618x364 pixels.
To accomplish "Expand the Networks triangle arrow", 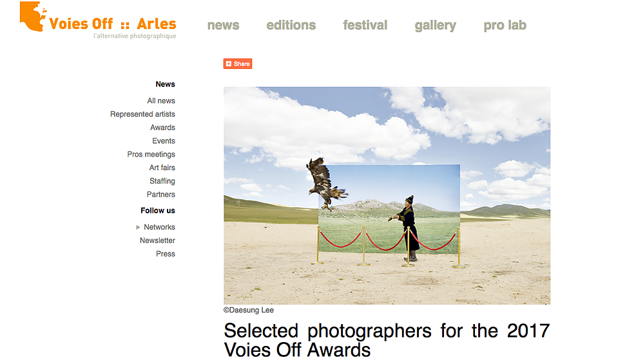I will point(138,227).
